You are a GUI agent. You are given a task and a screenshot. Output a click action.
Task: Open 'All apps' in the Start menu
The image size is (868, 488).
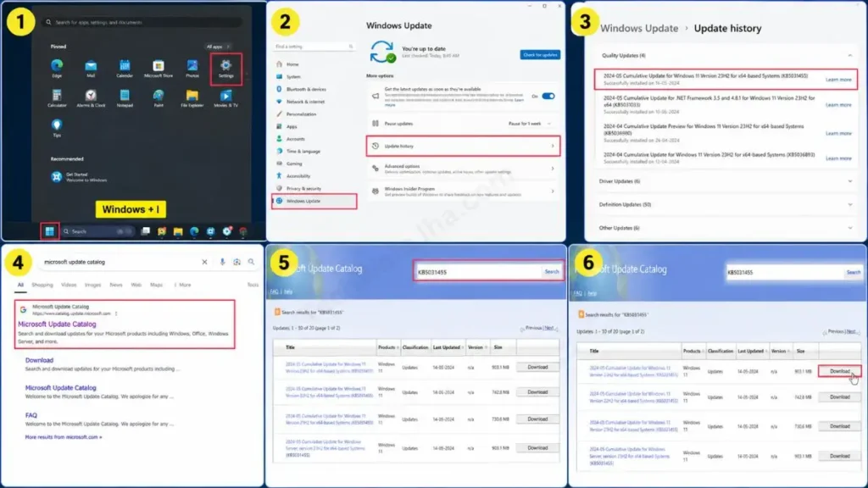click(218, 47)
